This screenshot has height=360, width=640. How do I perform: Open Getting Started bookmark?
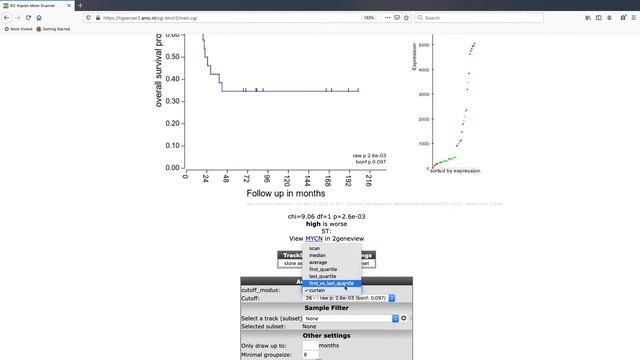click(53, 29)
